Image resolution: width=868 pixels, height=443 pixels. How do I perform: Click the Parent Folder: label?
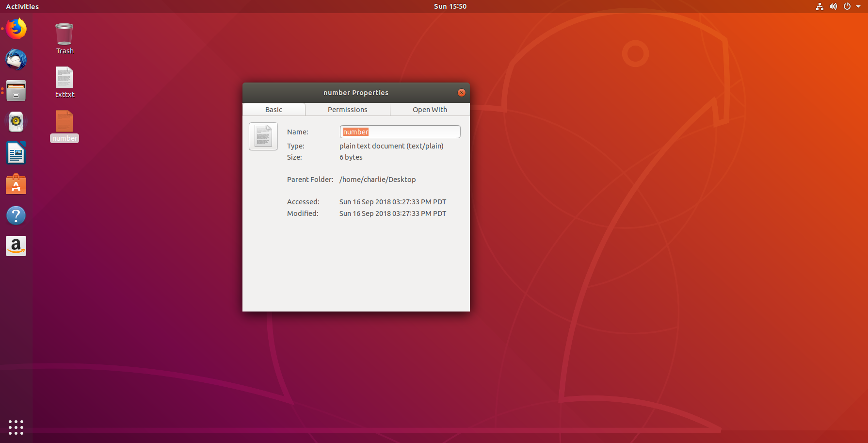point(310,180)
